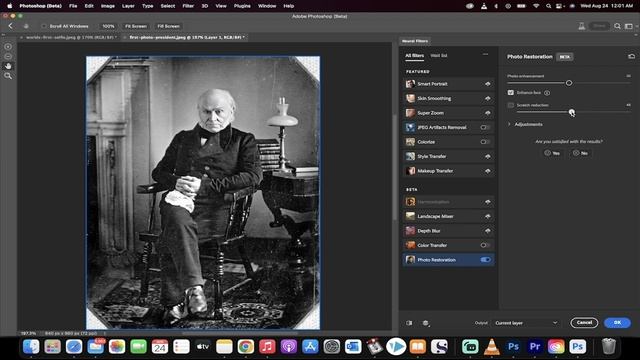Click the Colorize filter thumbnail
The width and height of the screenshot is (640, 360).
(x=410, y=142)
